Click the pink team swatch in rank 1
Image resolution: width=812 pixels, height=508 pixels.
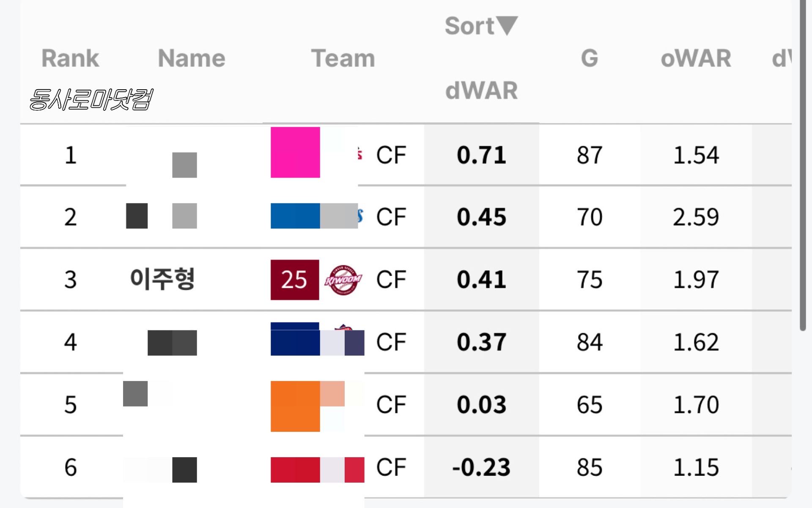pos(295,152)
